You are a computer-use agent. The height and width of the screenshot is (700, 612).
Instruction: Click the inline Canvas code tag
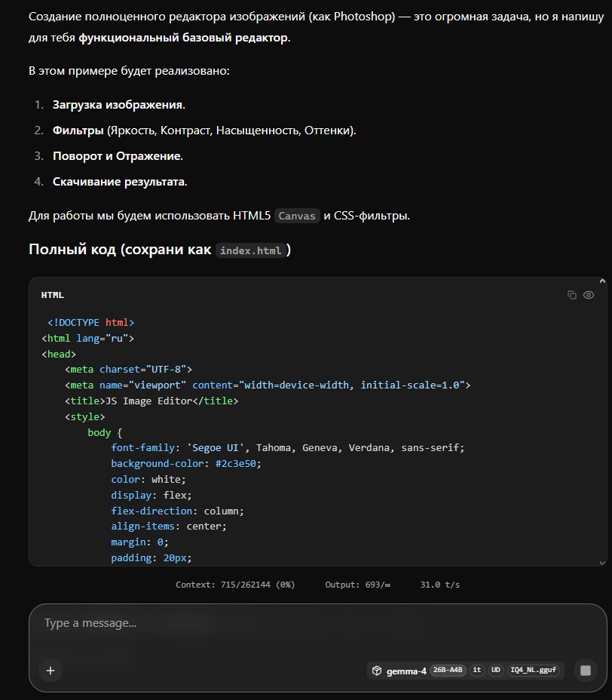pos(297,216)
